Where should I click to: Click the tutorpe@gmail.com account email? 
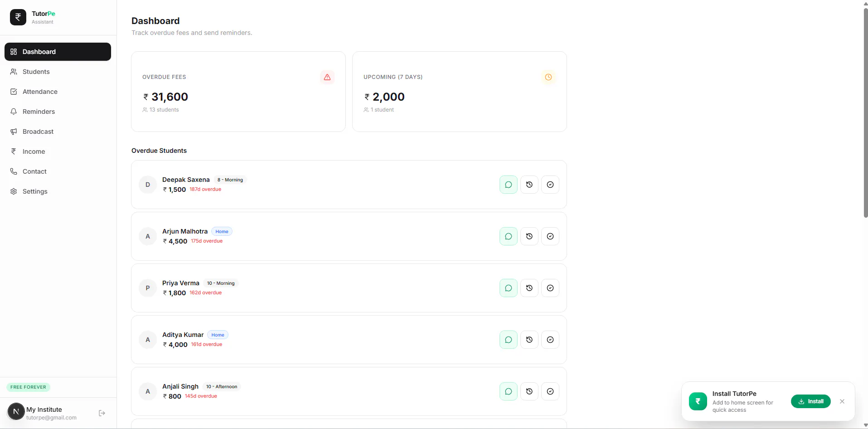point(51,418)
